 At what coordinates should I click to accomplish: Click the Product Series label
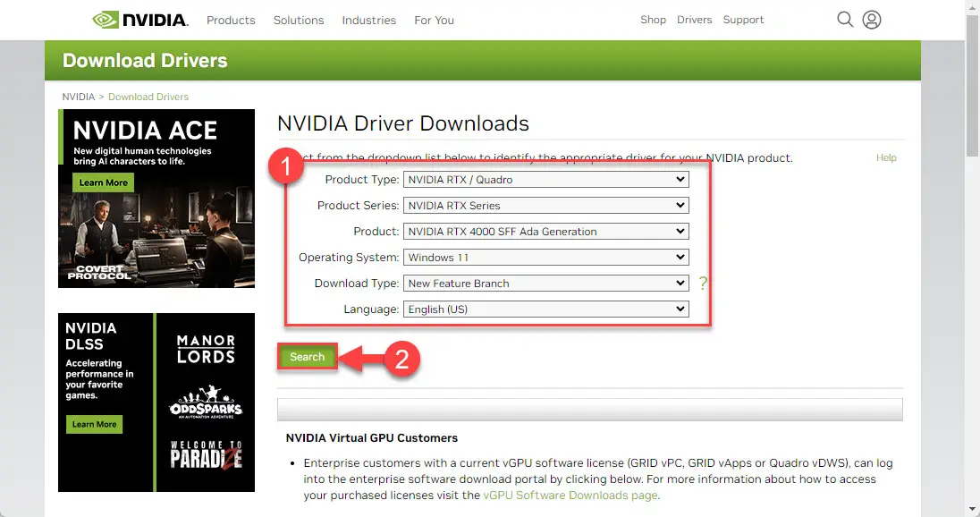coord(359,206)
